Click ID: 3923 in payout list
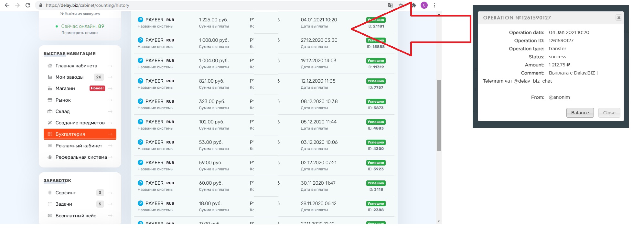 376,169
